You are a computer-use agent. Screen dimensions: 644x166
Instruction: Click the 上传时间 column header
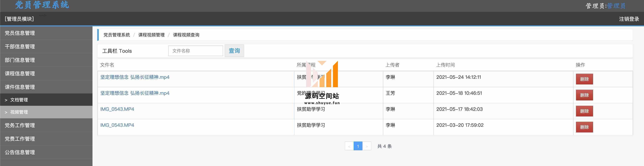[x=445, y=65]
